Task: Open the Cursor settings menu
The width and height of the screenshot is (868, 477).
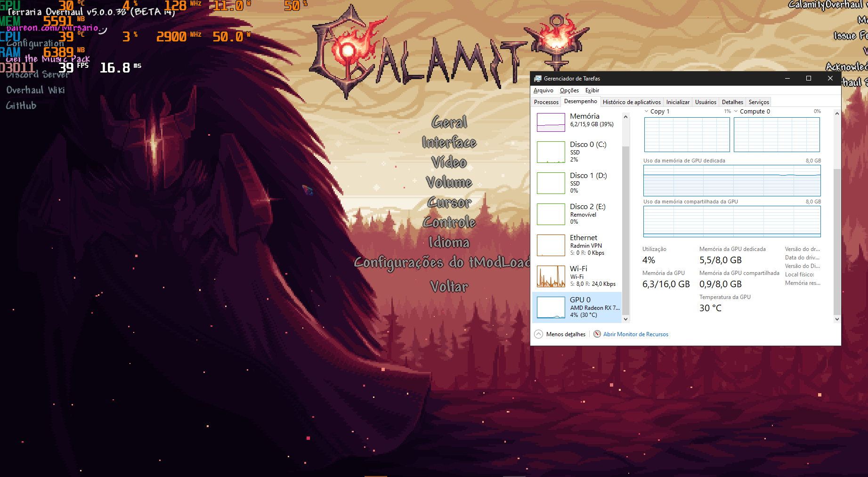Action: pyautogui.click(x=449, y=202)
